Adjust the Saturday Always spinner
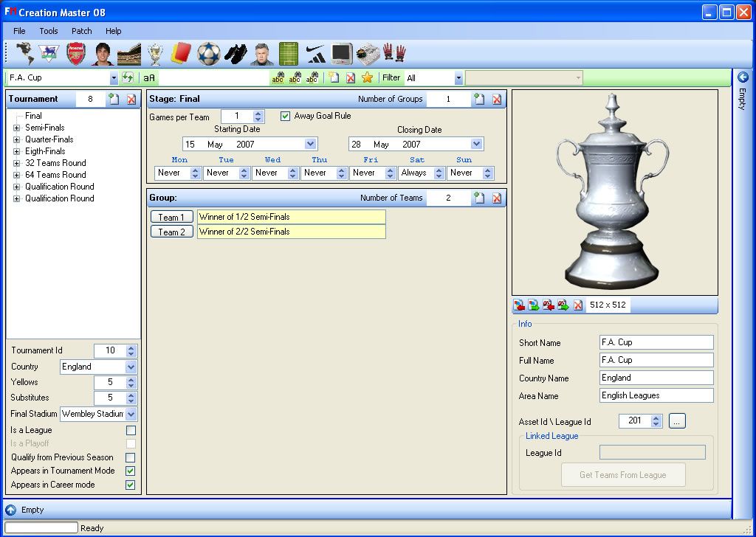Viewport: 756px width, 537px height. [x=439, y=173]
